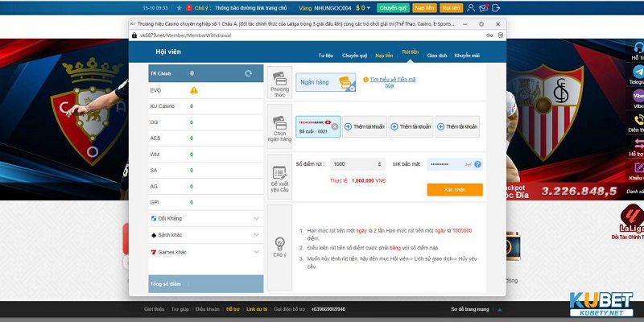
Task: Toggle password visibility eye icon
Action: point(466,164)
